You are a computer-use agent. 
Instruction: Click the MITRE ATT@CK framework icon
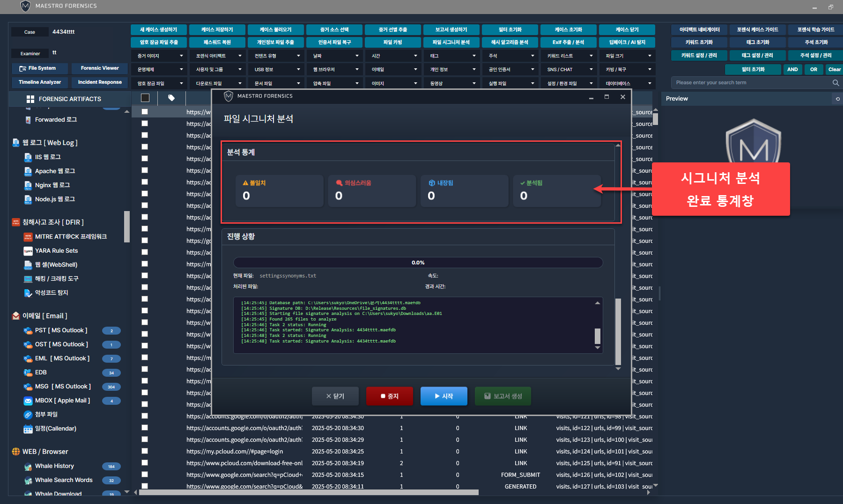(28, 237)
